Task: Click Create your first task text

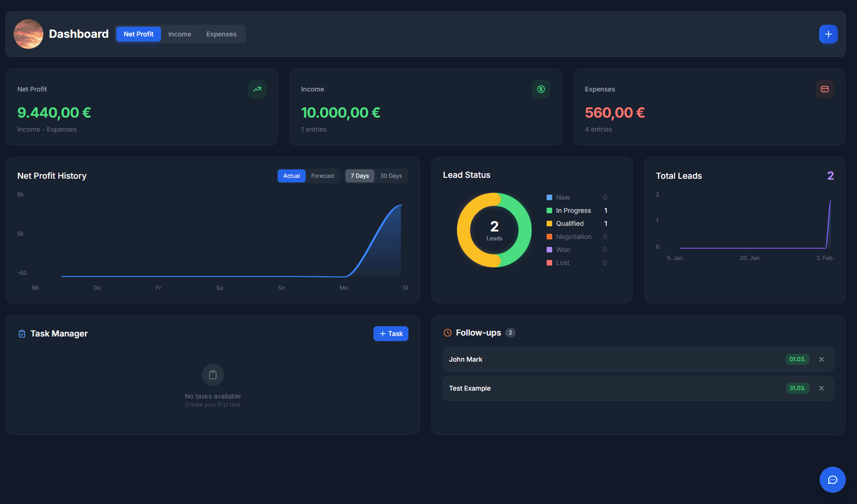Action: click(x=213, y=404)
